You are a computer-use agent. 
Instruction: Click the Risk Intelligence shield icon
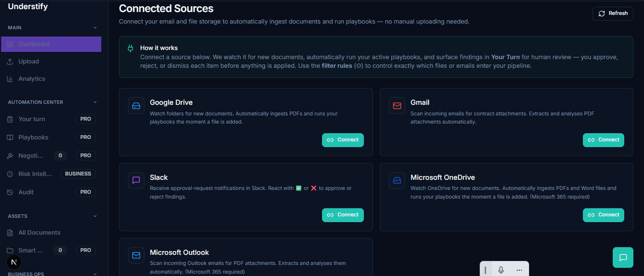pyautogui.click(x=10, y=174)
